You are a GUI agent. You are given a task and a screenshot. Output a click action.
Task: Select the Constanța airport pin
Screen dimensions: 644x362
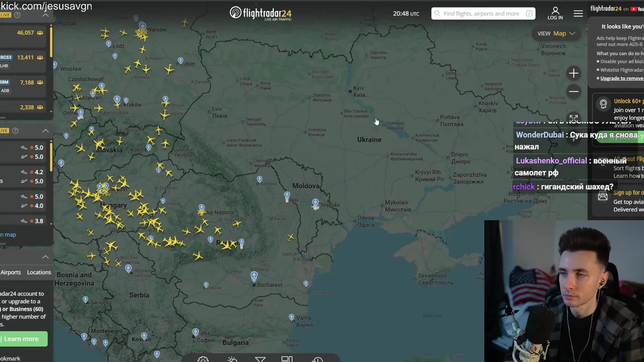point(306,284)
